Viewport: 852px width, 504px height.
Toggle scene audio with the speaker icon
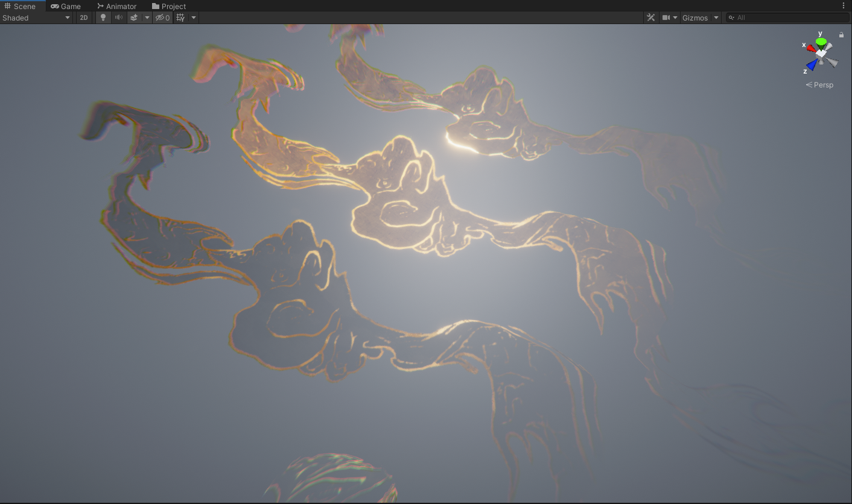tap(119, 17)
